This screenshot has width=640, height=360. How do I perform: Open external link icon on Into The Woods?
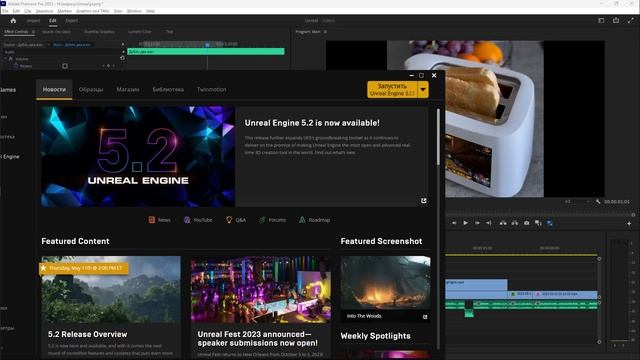425,317
